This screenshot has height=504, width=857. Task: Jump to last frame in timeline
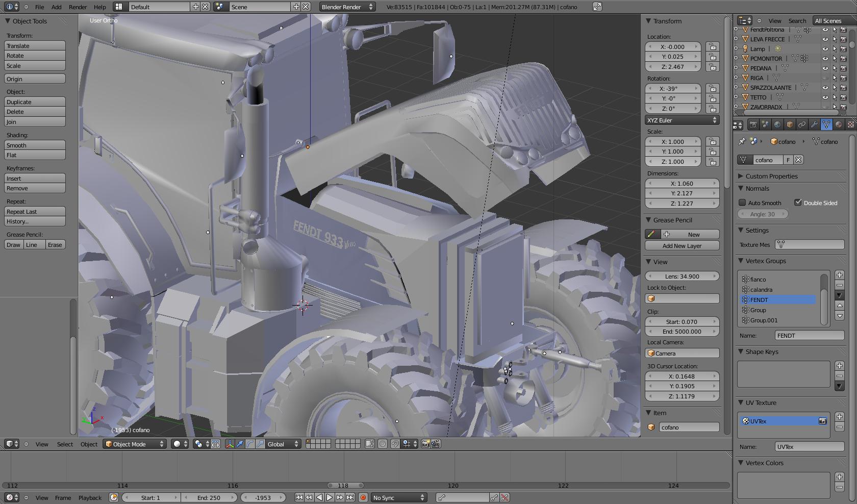[x=350, y=497]
